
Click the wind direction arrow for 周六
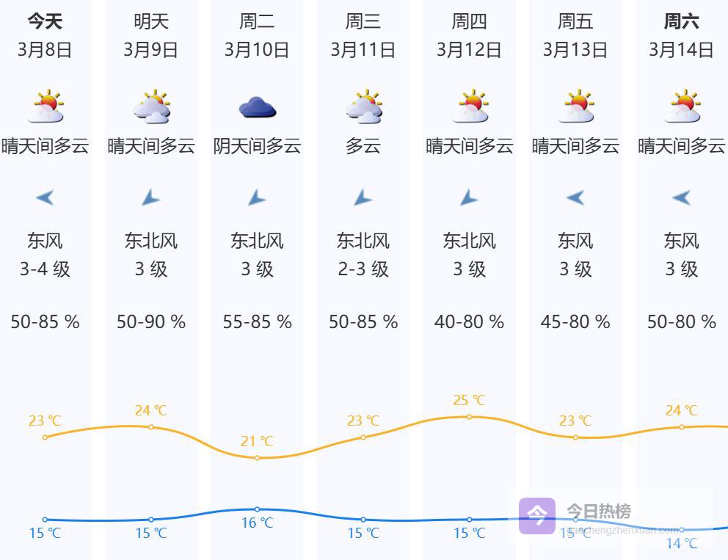681,197
